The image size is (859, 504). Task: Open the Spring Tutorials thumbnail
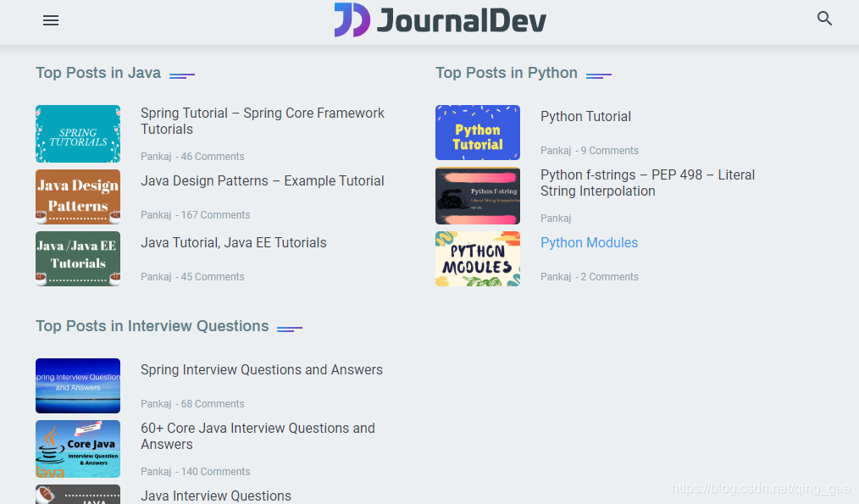pos(78,134)
